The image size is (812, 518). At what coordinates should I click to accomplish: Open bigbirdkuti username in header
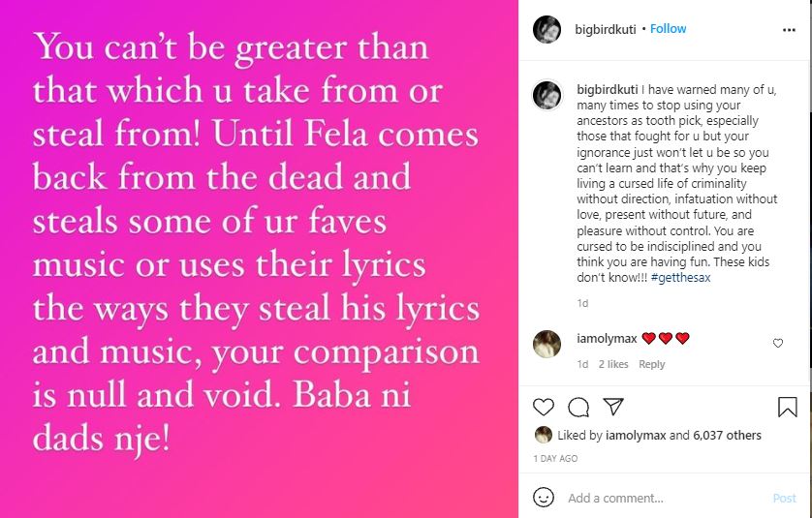pyautogui.click(x=606, y=29)
